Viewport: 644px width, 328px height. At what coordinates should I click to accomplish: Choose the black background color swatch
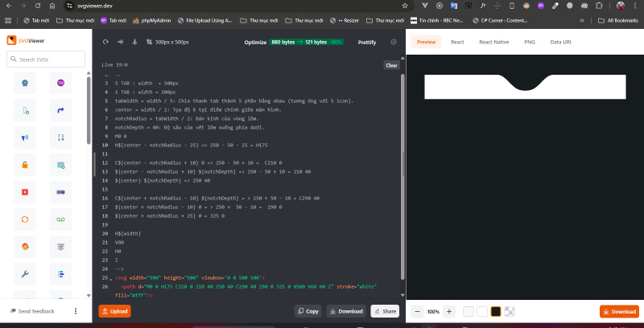coord(496,311)
